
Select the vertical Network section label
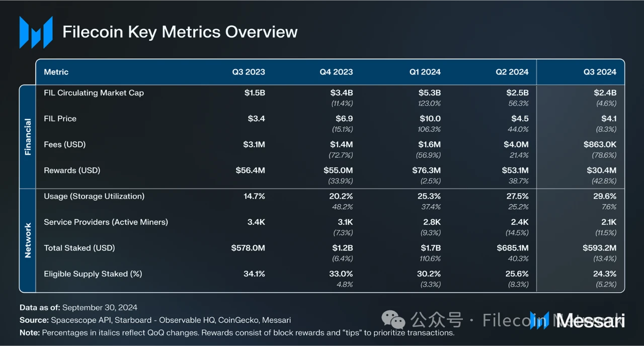(28, 240)
